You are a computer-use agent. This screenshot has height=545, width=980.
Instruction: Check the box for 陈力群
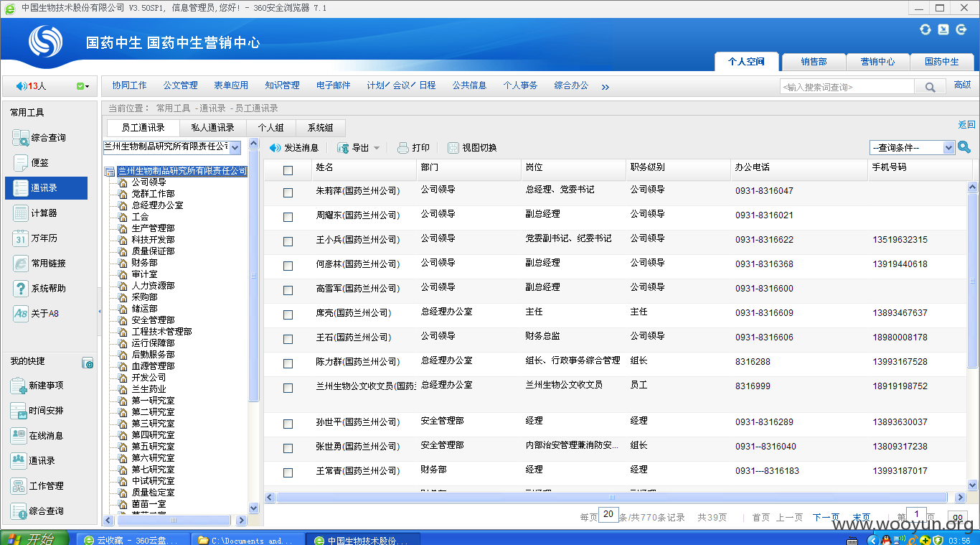click(288, 363)
